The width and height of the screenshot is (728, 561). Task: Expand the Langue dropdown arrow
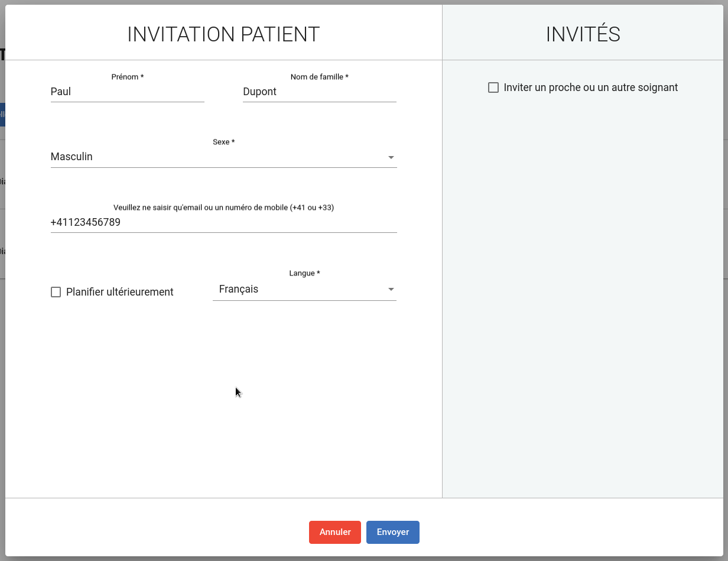[391, 290]
